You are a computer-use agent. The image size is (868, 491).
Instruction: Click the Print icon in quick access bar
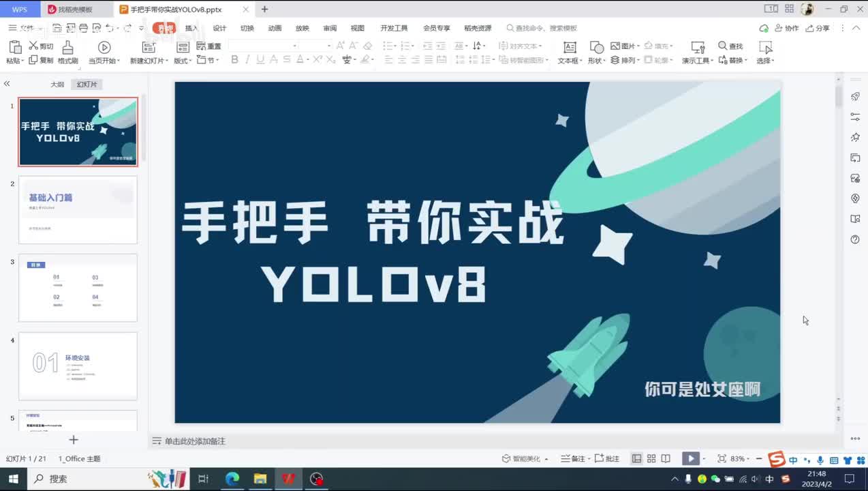point(83,28)
